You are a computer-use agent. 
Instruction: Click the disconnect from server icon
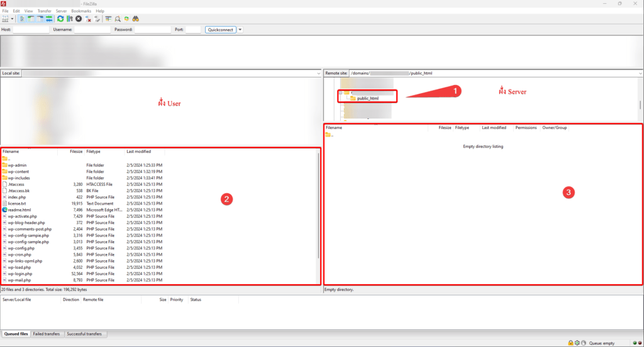coord(88,19)
